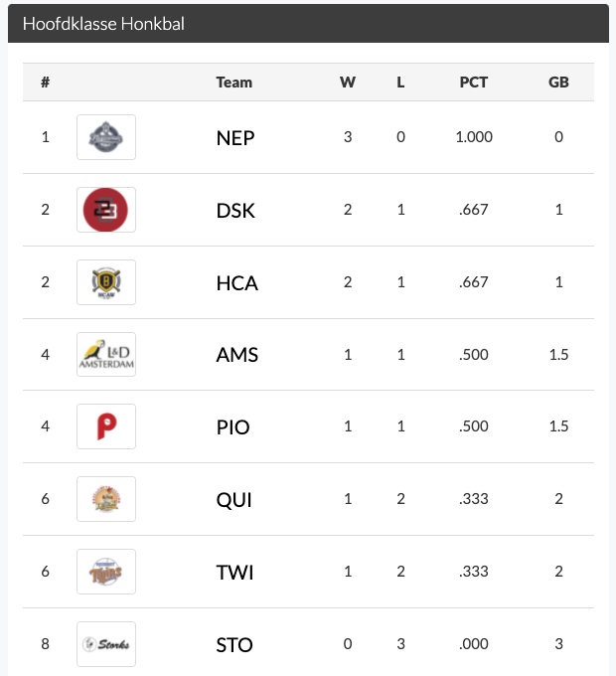Click the TWI team name
This screenshot has height=676, width=616.
coord(234,573)
